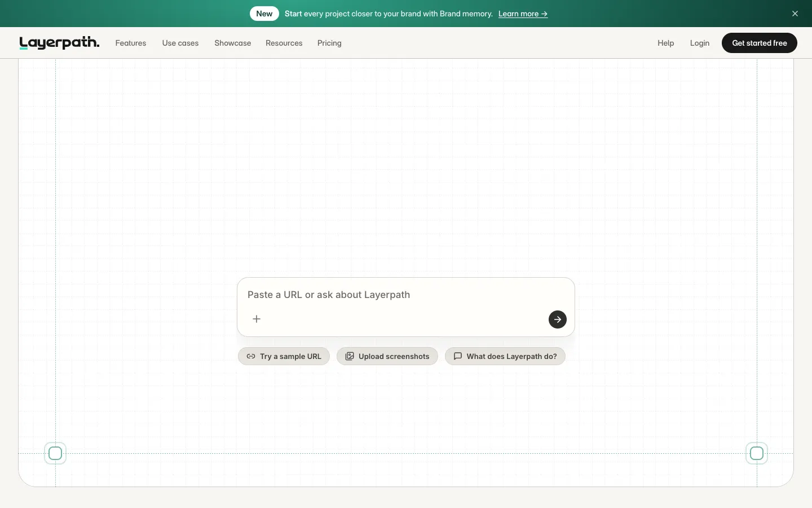
Task: Open the Use cases menu
Action: (x=180, y=43)
